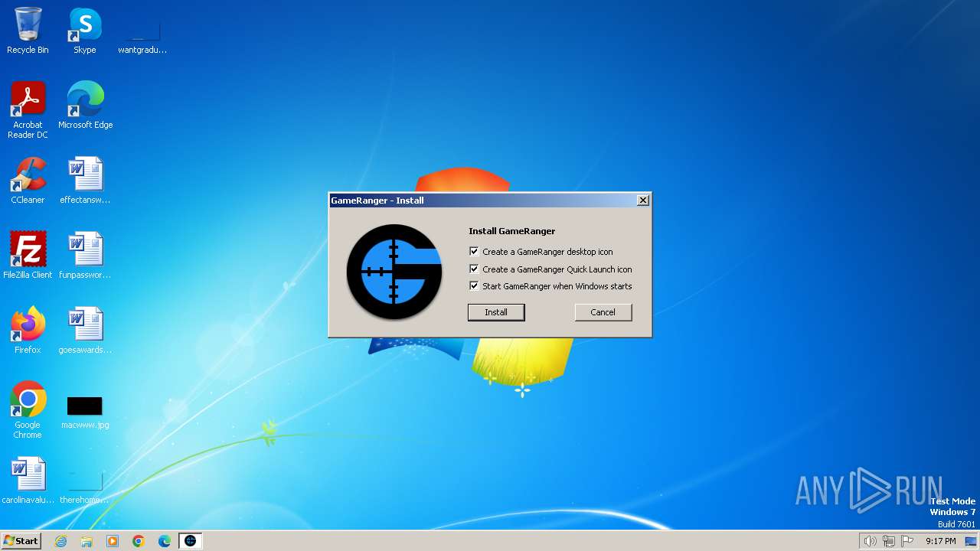Image resolution: width=980 pixels, height=551 pixels.
Task: Open Chrome from the taskbar
Action: pyautogui.click(x=139, y=541)
